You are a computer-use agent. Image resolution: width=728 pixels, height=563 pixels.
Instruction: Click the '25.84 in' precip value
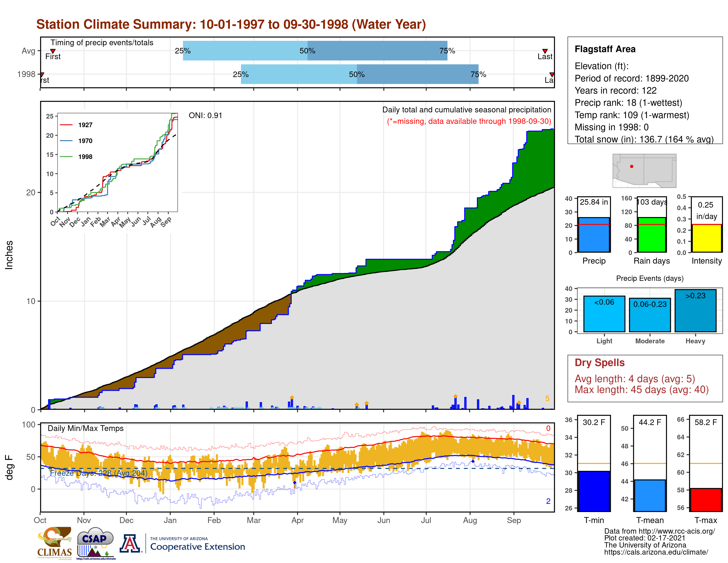(x=594, y=202)
